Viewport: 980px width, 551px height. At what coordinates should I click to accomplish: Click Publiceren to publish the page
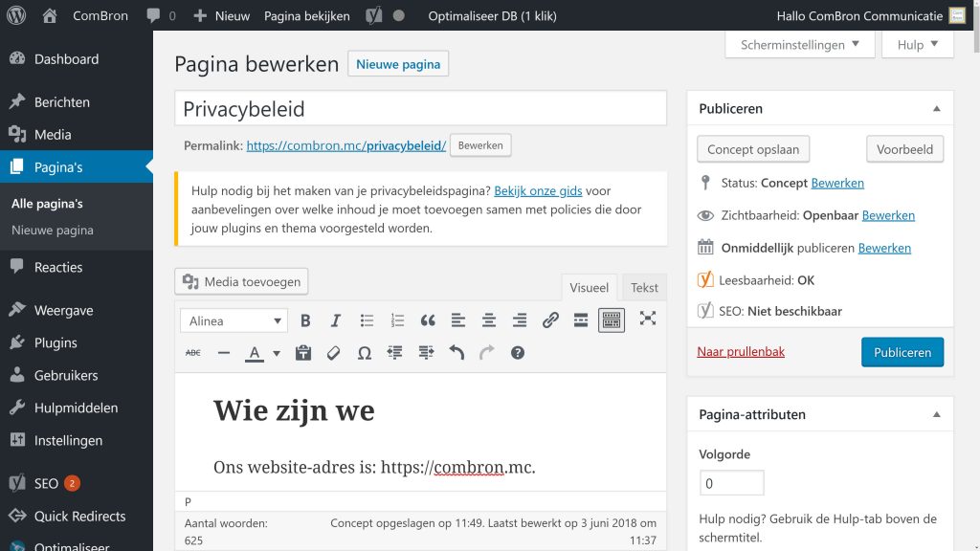point(902,352)
